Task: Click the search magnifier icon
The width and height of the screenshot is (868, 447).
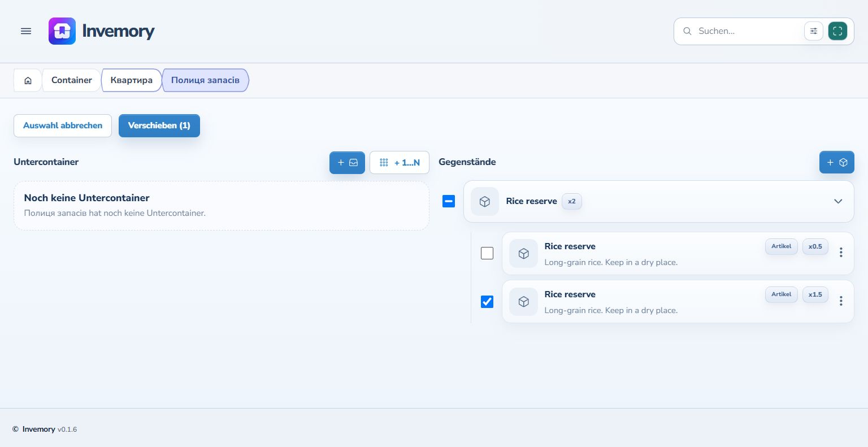Action: point(687,31)
